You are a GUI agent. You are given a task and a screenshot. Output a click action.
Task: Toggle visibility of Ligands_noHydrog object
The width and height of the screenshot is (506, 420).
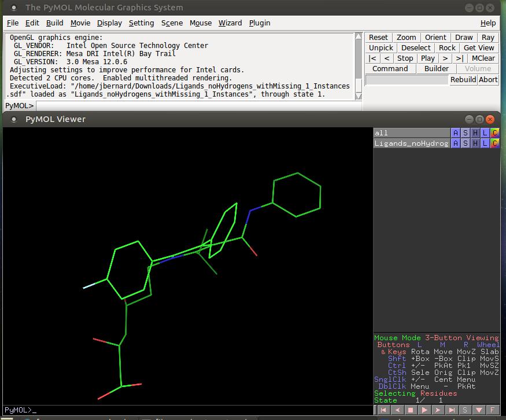point(411,143)
